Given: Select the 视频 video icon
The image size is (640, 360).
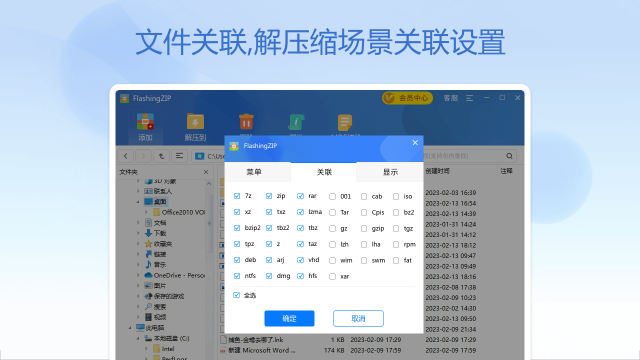Looking at the screenshot, I should [149, 317].
